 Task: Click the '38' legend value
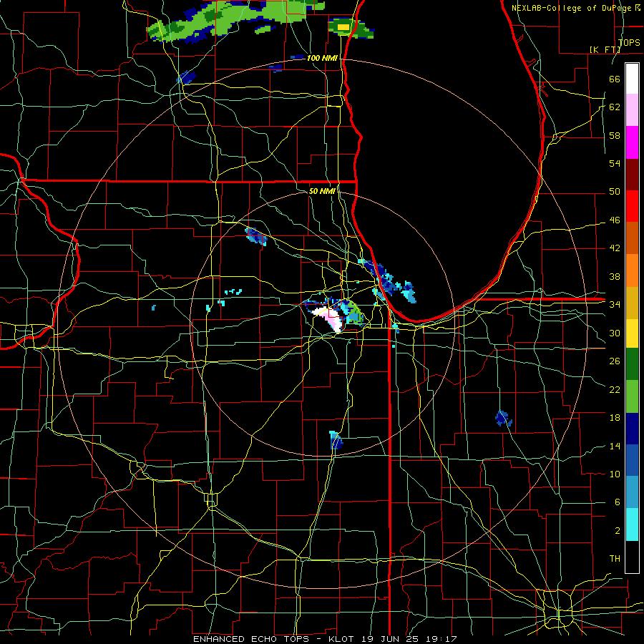coord(615,276)
